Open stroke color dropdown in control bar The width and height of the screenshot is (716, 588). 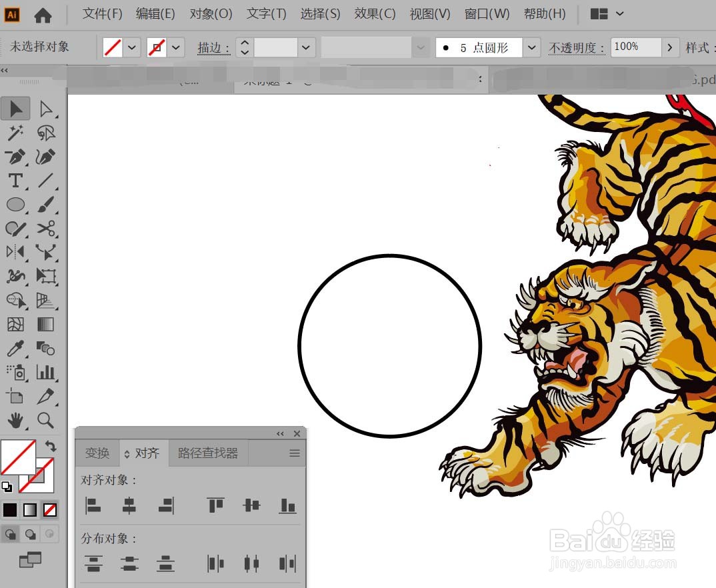pyautogui.click(x=176, y=47)
